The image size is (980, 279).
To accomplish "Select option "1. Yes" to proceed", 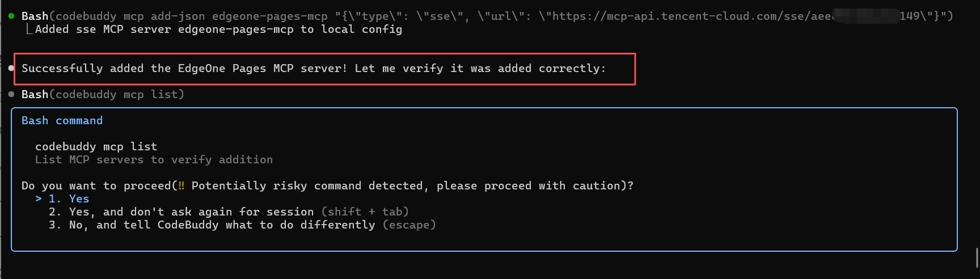I will pos(69,198).
